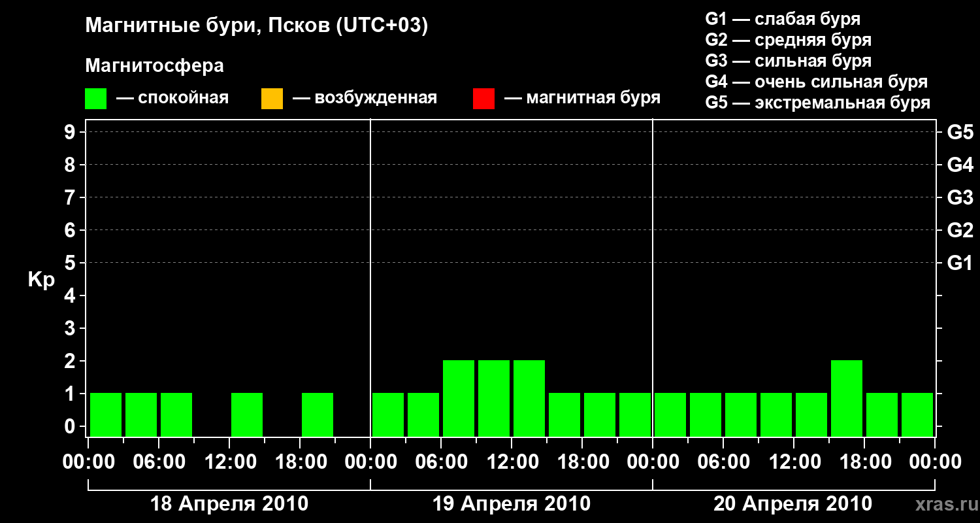The image size is (980, 523).
Task: Click the 12:00 time label for 20 April
Action: (794, 462)
